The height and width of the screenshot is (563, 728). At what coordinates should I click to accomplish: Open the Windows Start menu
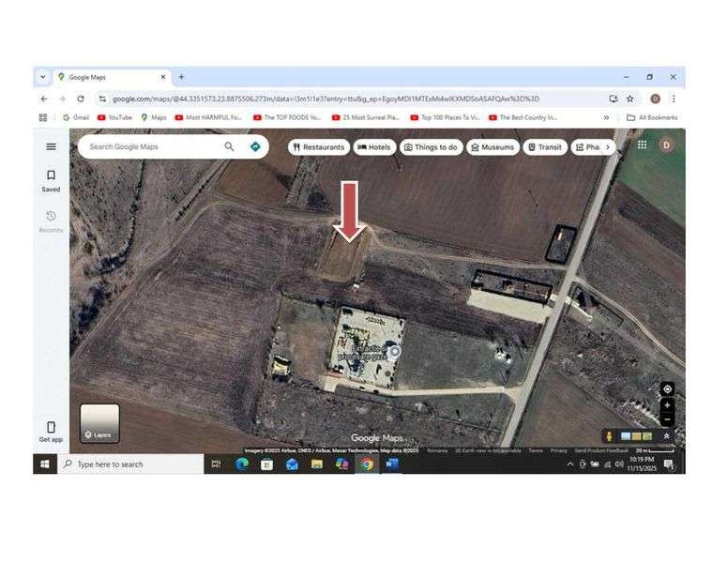45,464
